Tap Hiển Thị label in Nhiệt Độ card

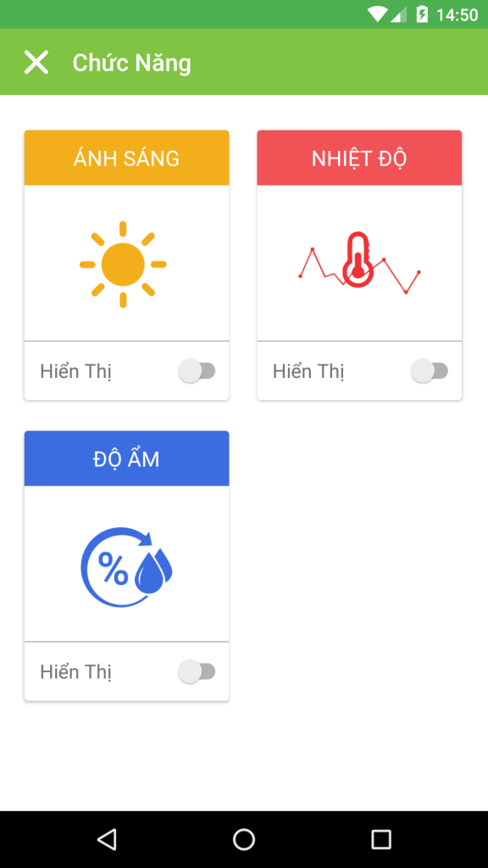[308, 371]
